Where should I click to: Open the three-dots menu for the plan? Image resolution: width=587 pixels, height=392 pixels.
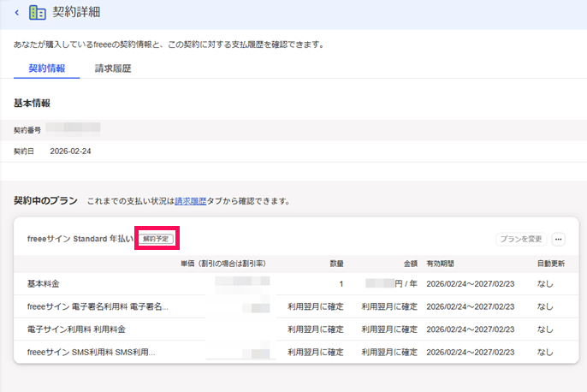tap(558, 240)
